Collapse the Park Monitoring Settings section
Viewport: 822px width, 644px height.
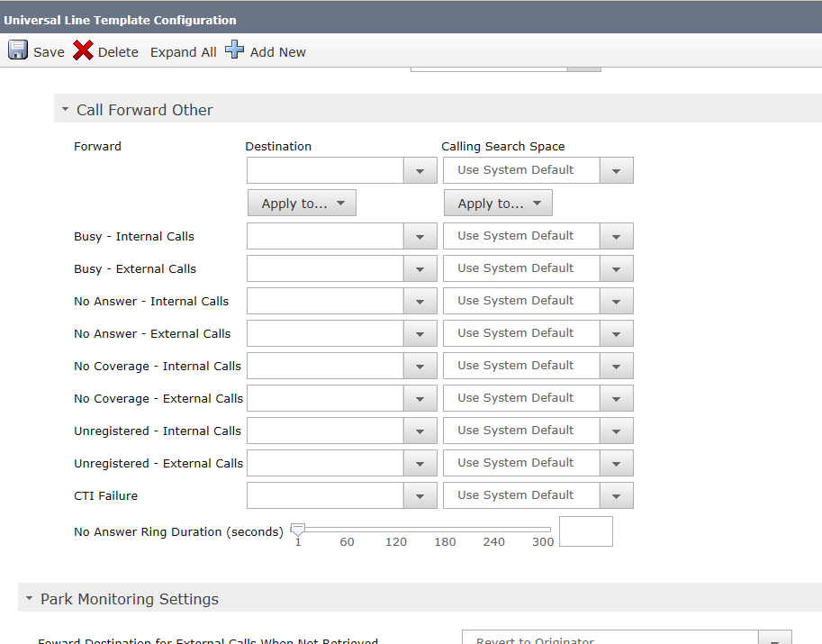(29, 599)
